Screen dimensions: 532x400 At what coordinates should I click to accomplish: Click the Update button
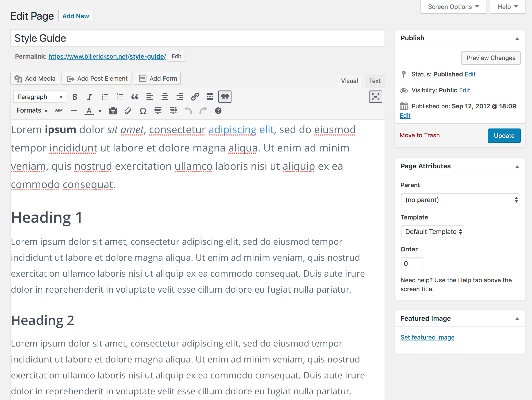coord(504,136)
